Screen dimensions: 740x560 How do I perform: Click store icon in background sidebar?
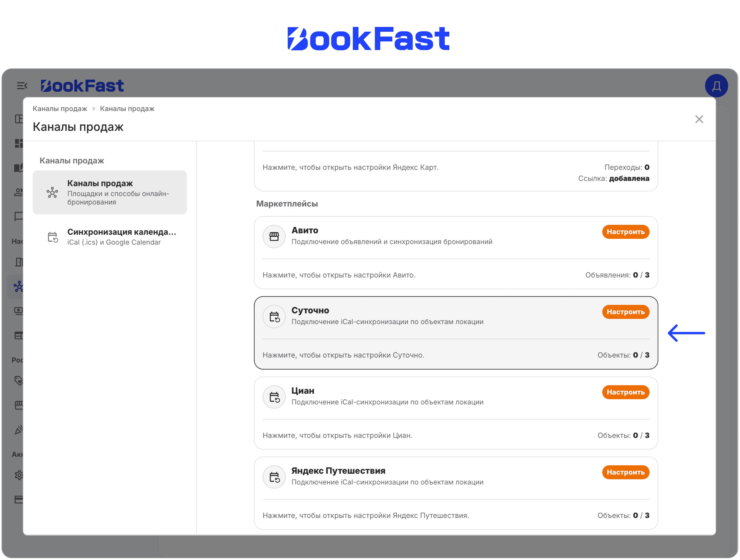(x=19, y=405)
